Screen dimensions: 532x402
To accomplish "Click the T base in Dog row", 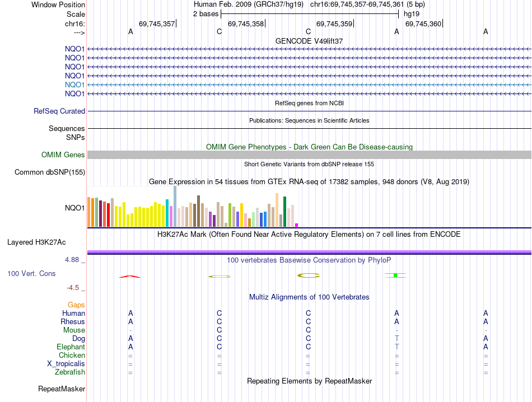I will click(x=397, y=339).
